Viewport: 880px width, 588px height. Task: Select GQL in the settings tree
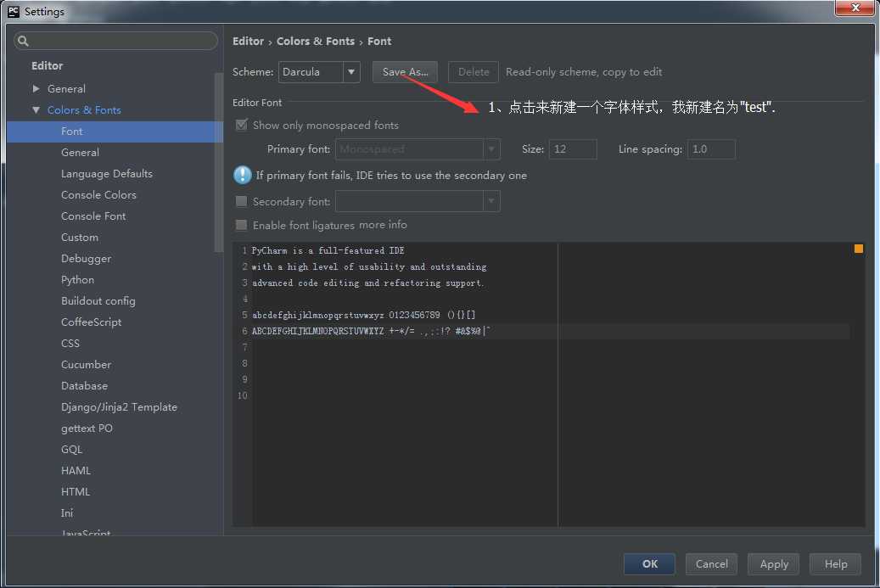(x=71, y=450)
